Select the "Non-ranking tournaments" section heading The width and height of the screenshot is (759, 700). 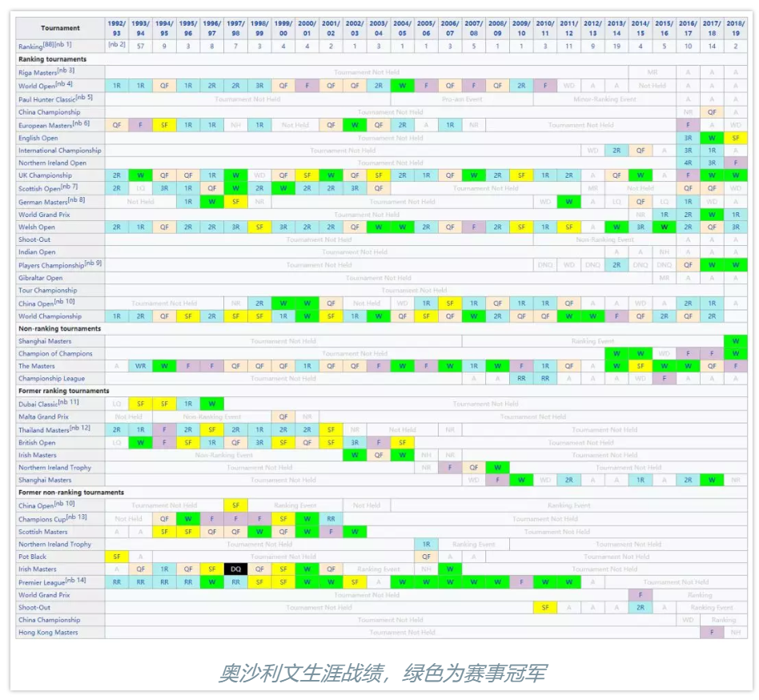pyautogui.click(x=59, y=328)
